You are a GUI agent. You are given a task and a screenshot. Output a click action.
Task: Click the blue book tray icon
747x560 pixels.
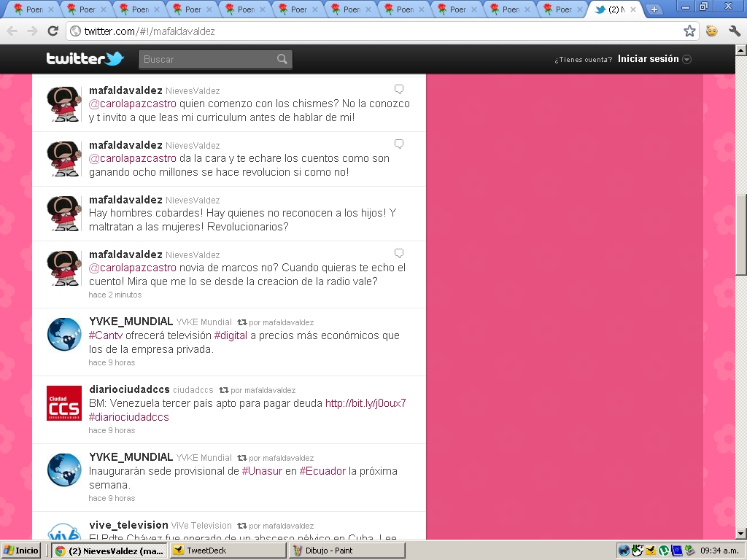coord(676,551)
